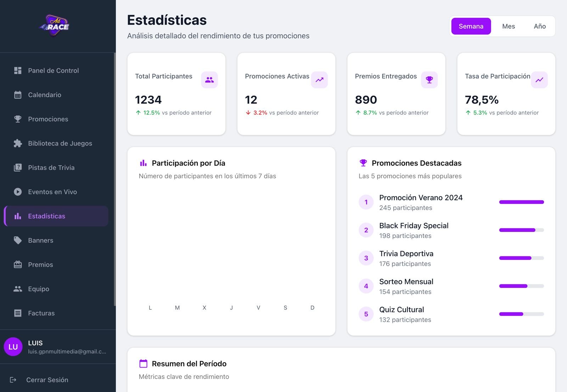Switch to the Semana time range

(x=471, y=26)
